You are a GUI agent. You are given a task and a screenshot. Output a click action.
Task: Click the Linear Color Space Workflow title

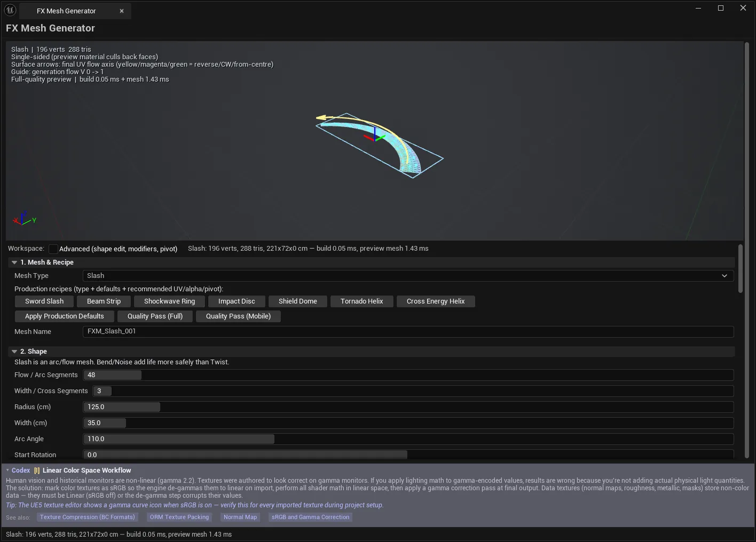87,471
